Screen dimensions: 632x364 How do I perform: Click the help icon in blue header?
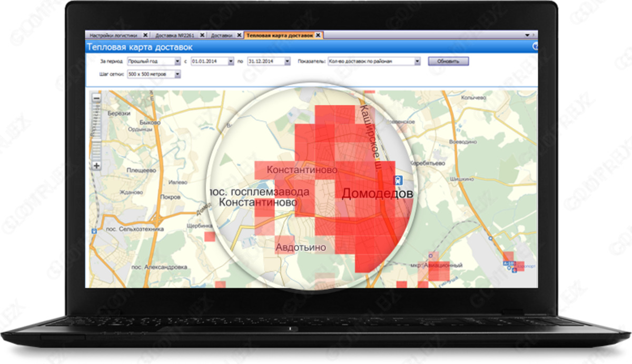(535, 47)
